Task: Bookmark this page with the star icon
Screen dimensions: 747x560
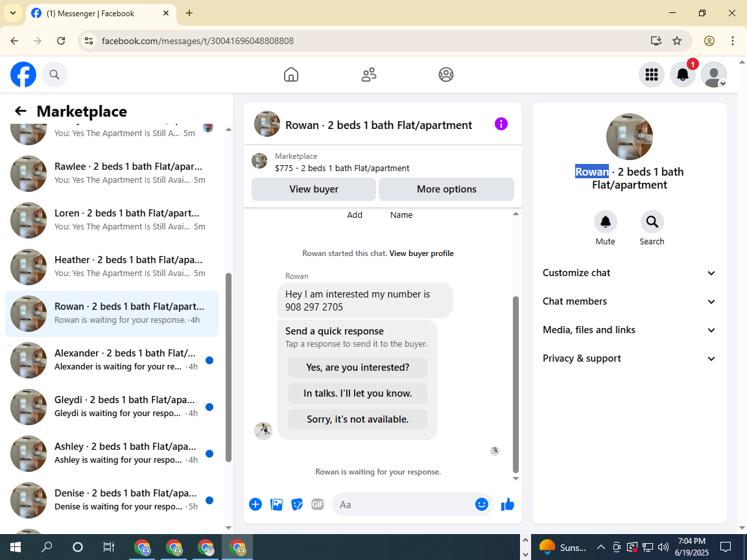Action: (677, 41)
